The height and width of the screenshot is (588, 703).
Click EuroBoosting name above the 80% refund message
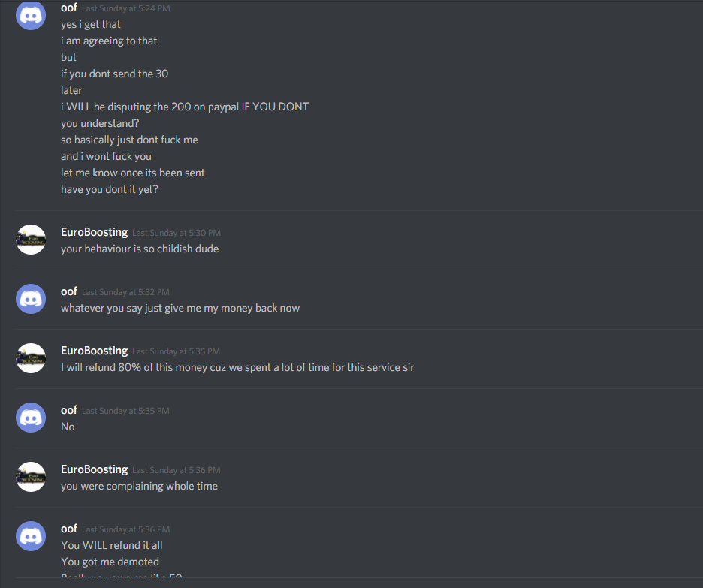point(94,351)
